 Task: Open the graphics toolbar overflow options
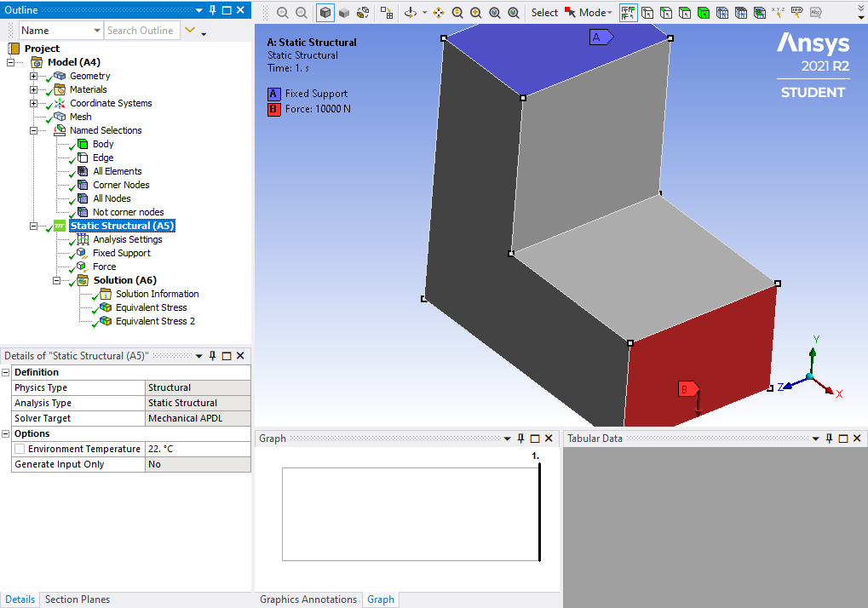pyautogui.click(x=861, y=14)
